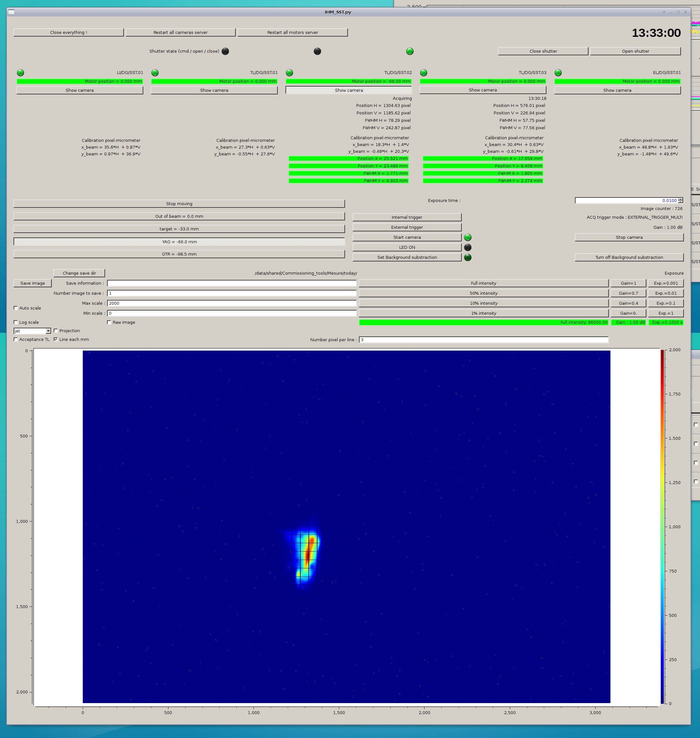700x738 pixels.
Task: Click the EL/DG/SST.01 green status LED
Action: point(558,73)
